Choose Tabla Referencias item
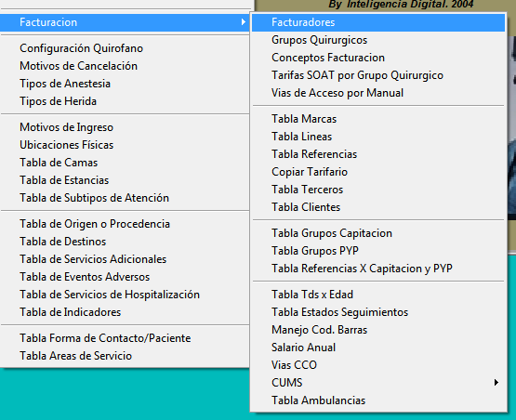 [378, 154]
